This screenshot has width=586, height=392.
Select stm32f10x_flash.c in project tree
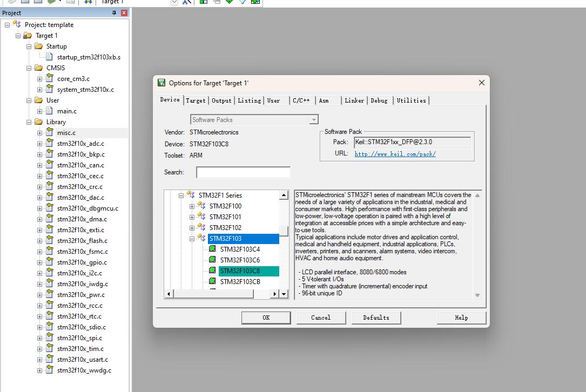pyautogui.click(x=82, y=241)
